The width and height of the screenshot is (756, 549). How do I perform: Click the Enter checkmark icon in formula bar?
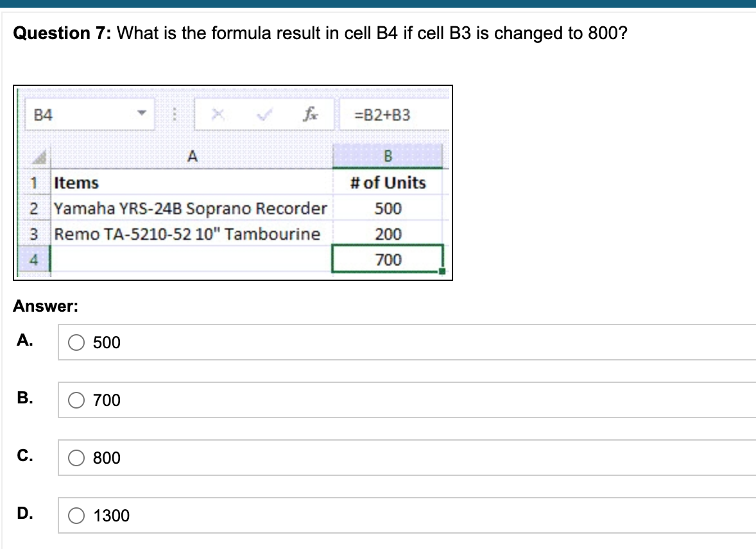tap(263, 114)
